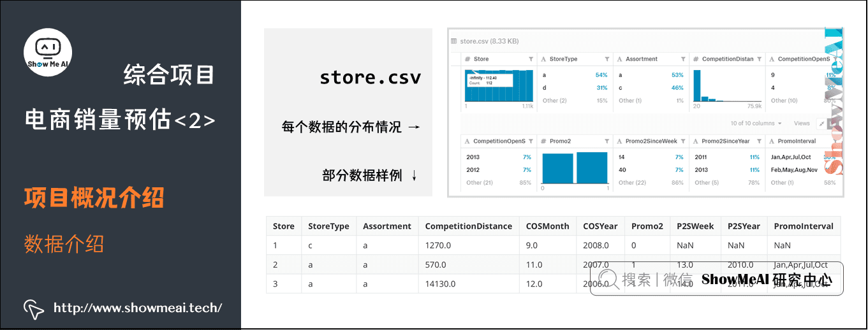Filter the StoreType column using its funnel icon
Image resolution: width=868 pixels, height=330 pixels.
(x=607, y=59)
